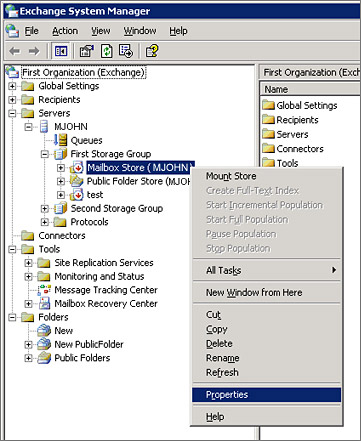
Task: Click the New PublicFolder icon
Action: pos(44,344)
